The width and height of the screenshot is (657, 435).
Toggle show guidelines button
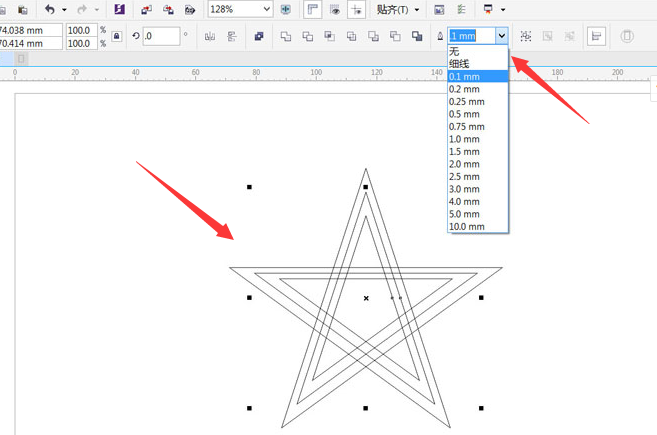click(355, 9)
